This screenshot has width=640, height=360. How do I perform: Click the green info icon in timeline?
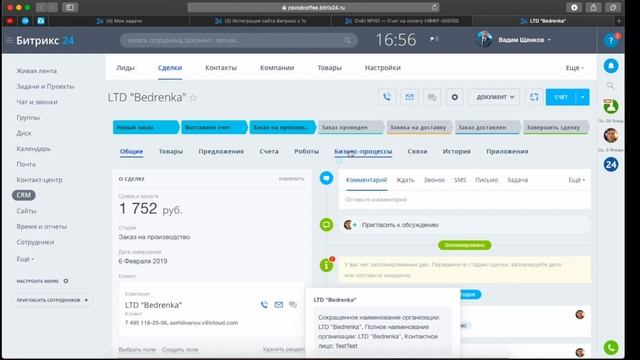coord(326,265)
